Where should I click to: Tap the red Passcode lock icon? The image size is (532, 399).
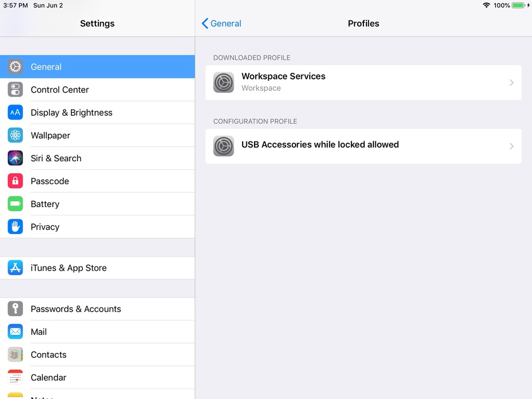pyautogui.click(x=16, y=181)
